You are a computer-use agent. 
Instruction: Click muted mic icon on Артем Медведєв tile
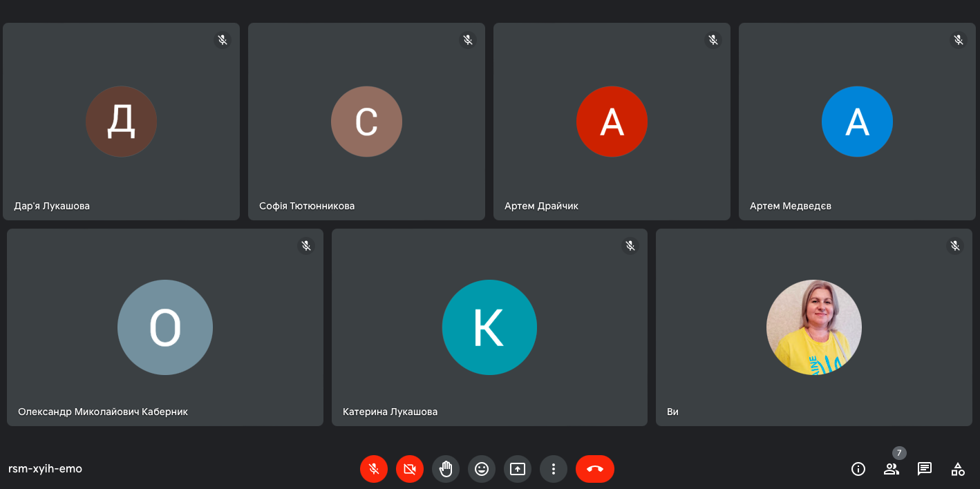tap(959, 40)
